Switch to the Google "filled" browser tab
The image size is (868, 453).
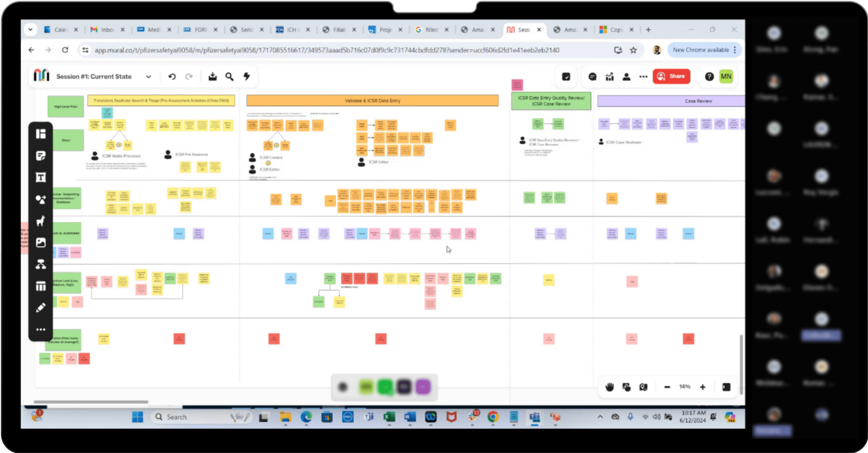431,30
